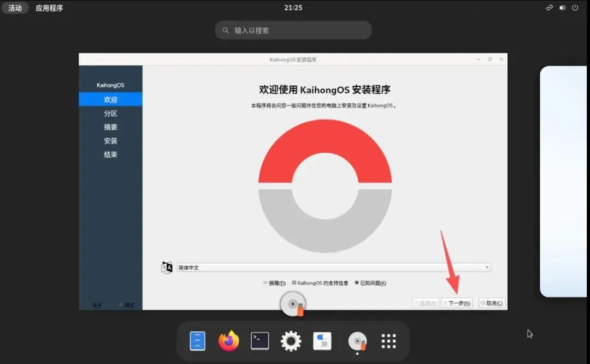Open Settings gear in the dock

tap(291, 341)
